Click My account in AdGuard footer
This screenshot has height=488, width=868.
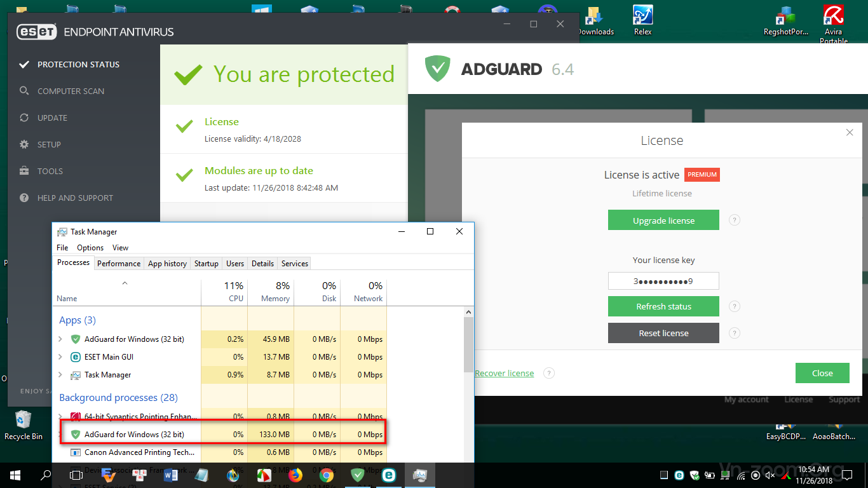coord(747,400)
